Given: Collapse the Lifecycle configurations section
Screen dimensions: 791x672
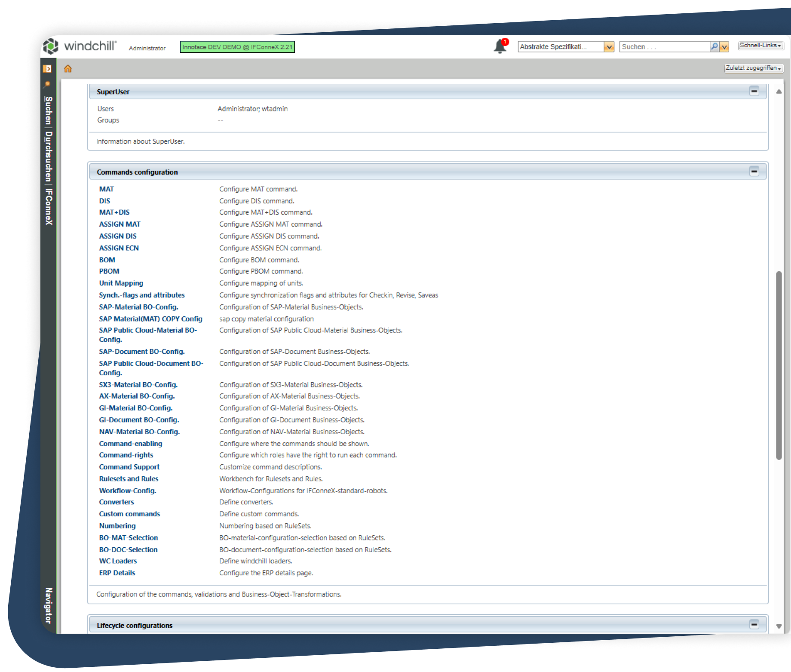Looking at the screenshot, I should tap(754, 625).
